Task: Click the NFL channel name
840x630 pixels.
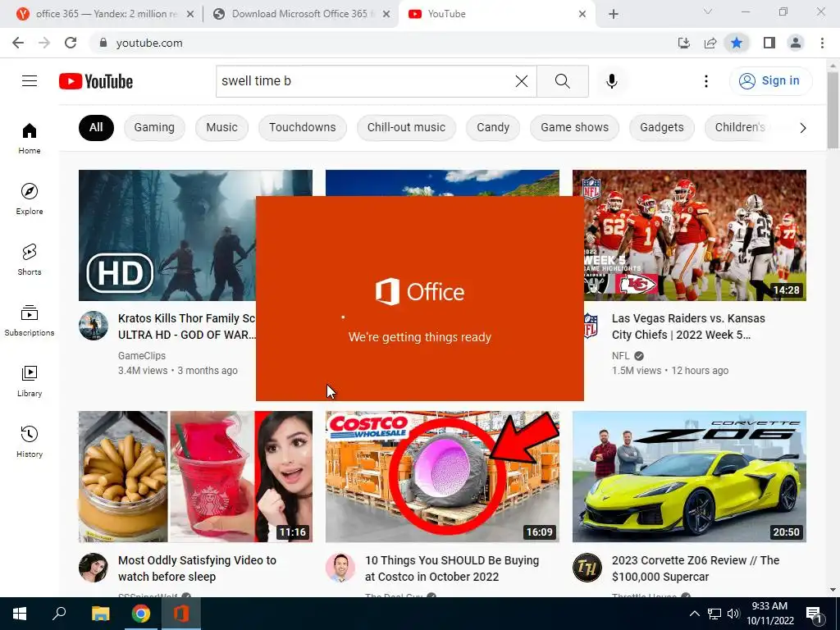Action: [x=620, y=356]
